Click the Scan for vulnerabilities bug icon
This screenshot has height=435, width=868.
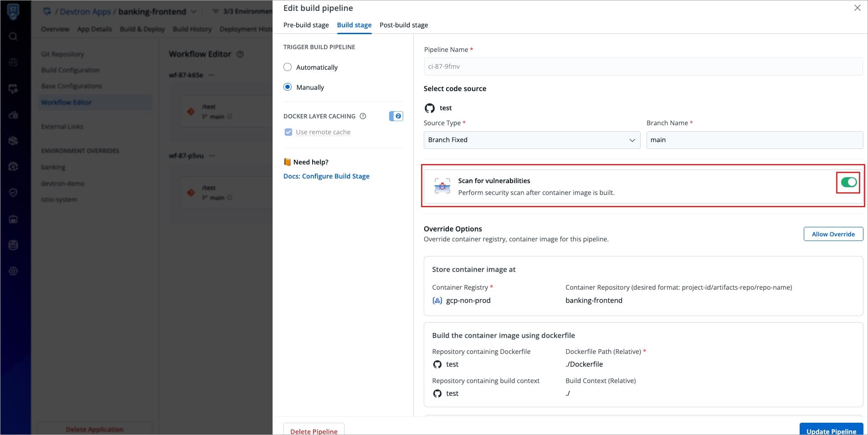(x=442, y=186)
